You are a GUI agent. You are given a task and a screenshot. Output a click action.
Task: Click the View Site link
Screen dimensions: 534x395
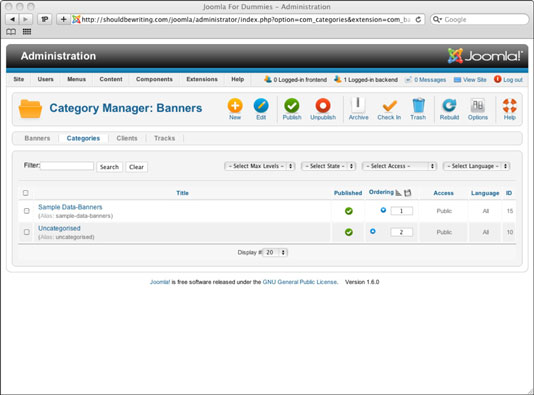click(470, 80)
